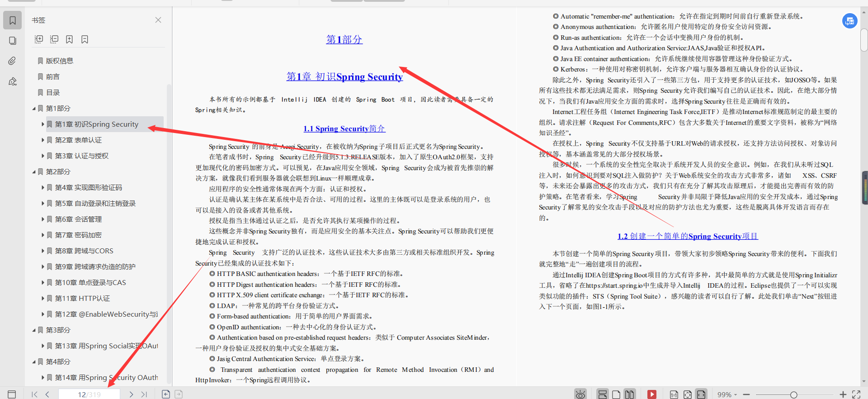Fit page to width icon

tap(701, 394)
